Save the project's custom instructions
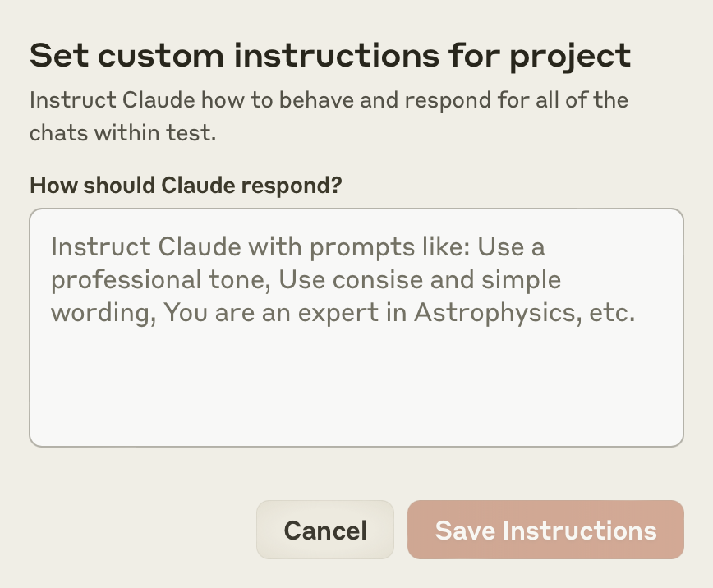Viewport: 713px width, 588px height. [x=545, y=530]
